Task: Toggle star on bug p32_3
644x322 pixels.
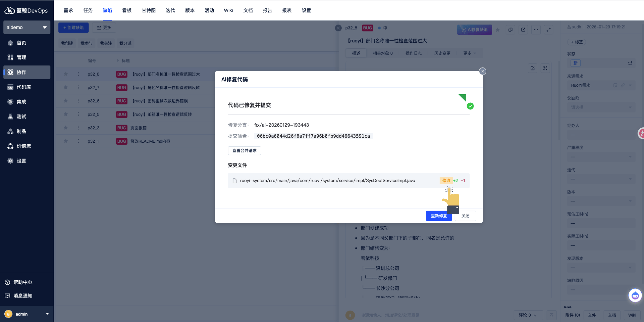Action: click(x=66, y=128)
